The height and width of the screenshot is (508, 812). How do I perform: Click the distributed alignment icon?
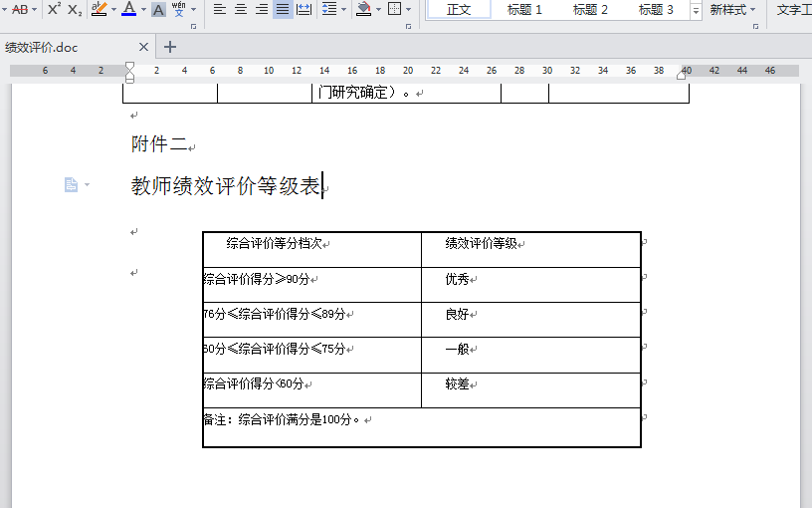304,9
